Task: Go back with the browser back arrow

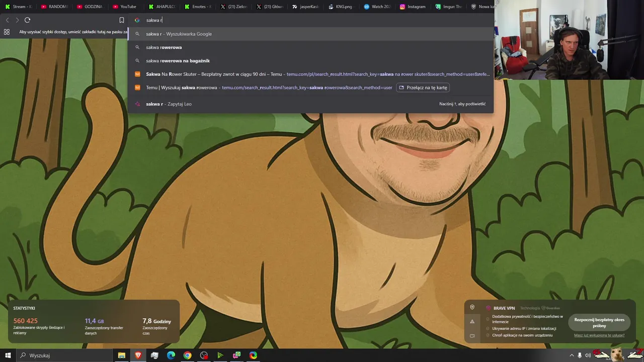Action: click(7, 20)
